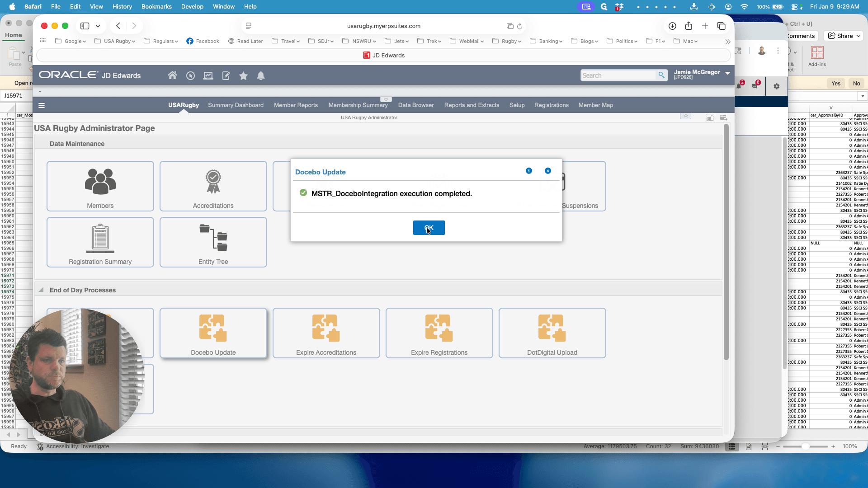This screenshot has width=868, height=488.
Task: Go back in Safari
Action: click(x=118, y=26)
